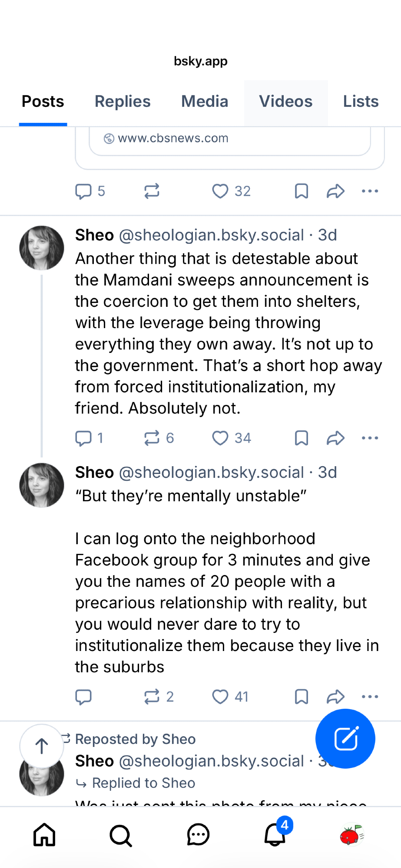
Task: Open Notifications bell with 4 badge
Action: coord(275,834)
